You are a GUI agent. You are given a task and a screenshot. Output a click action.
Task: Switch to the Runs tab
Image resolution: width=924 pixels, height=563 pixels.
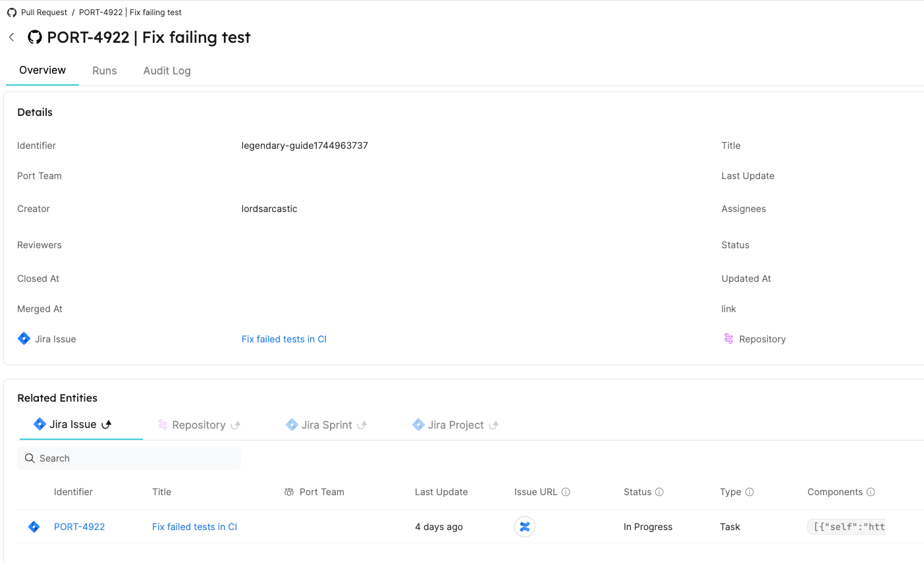tap(104, 70)
